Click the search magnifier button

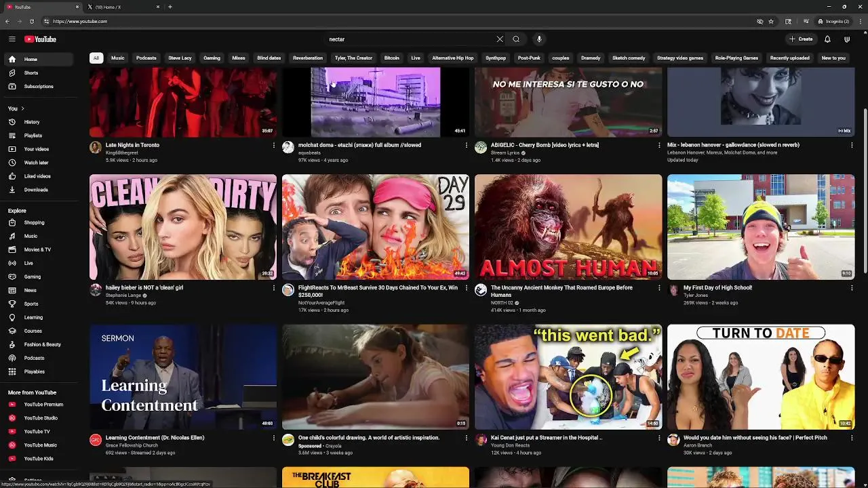pos(516,39)
